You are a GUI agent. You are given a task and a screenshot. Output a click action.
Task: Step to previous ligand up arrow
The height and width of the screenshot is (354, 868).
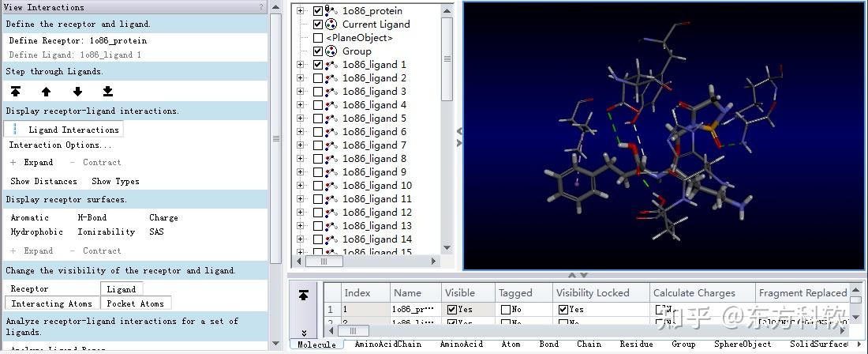[x=46, y=92]
